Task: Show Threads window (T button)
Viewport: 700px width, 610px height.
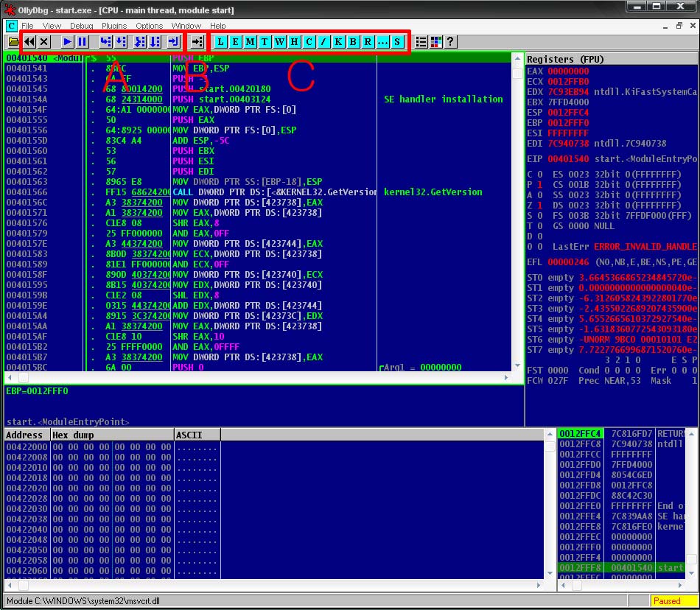Action: coord(265,42)
